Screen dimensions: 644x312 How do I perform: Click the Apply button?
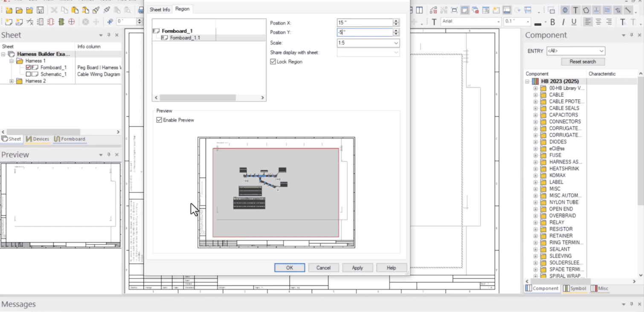click(x=357, y=268)
